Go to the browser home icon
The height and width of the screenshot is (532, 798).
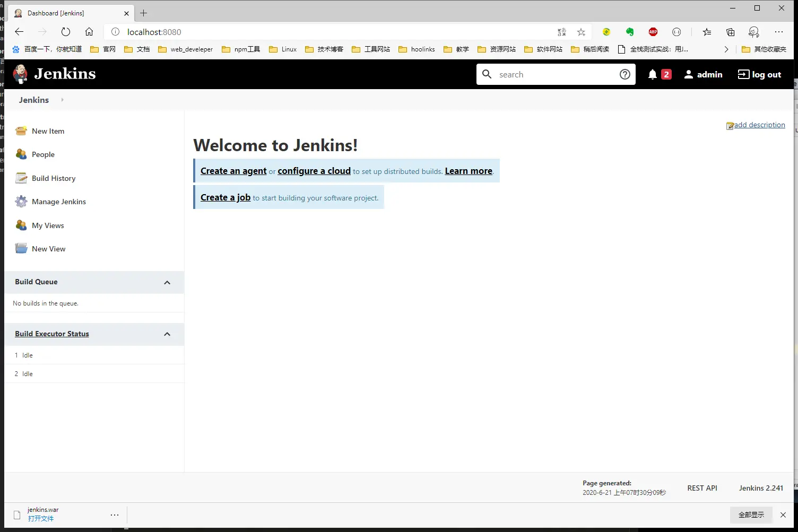pyautogui.click(x=89, y=32)
